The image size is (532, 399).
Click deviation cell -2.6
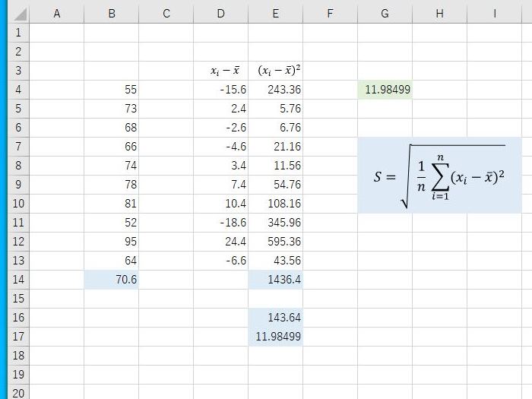tap(221, 128)
